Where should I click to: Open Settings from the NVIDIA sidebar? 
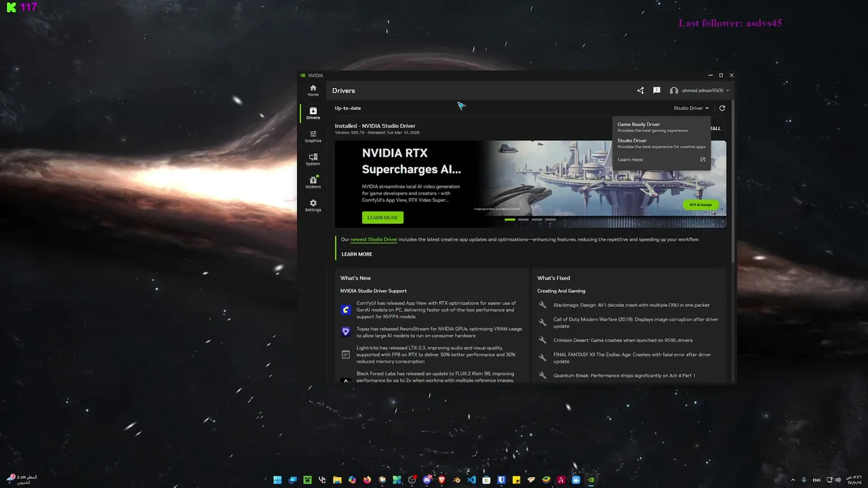313,205
